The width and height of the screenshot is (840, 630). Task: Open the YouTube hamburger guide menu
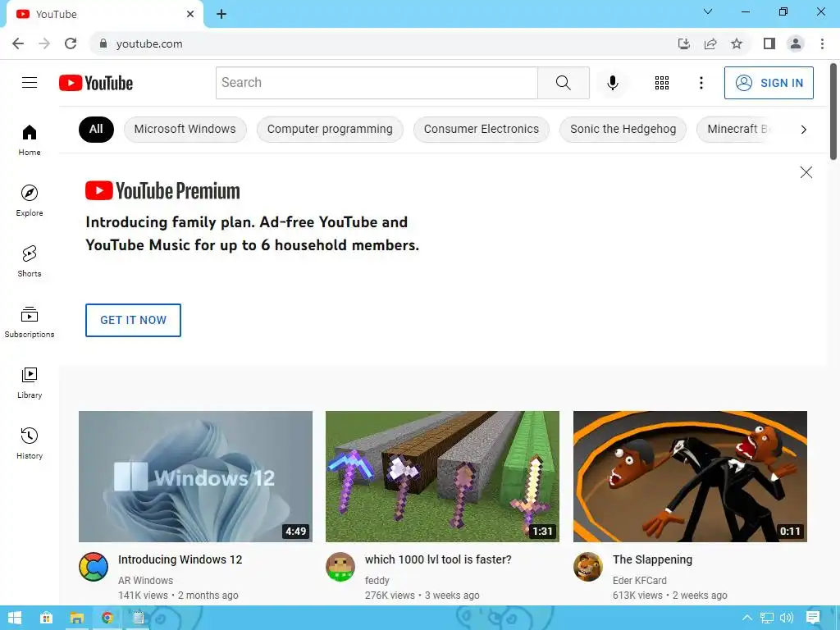coord(30,83)
